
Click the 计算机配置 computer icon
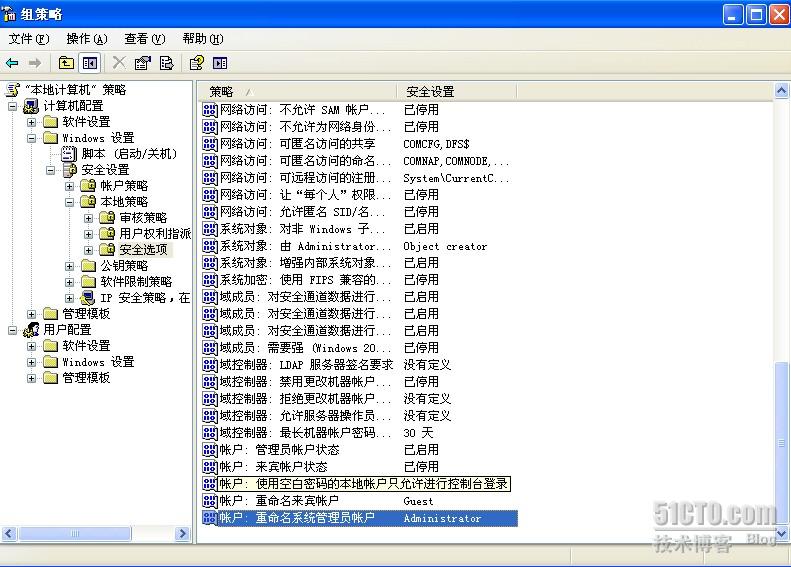pos(31,106)
